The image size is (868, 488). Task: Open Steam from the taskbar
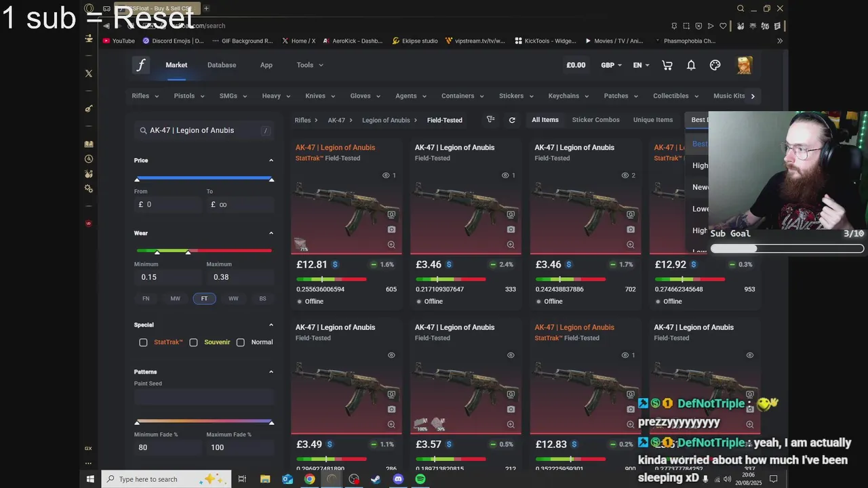[376, 479]
